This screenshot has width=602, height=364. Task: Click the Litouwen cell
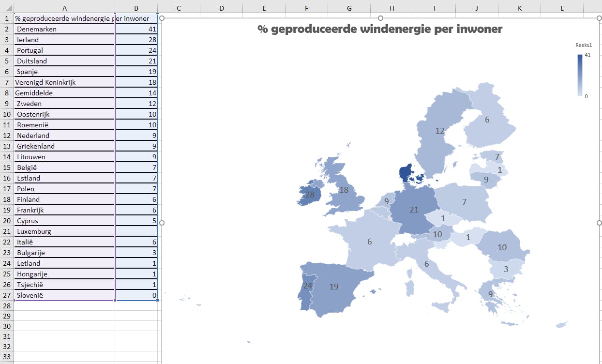[x=65, y=157]
